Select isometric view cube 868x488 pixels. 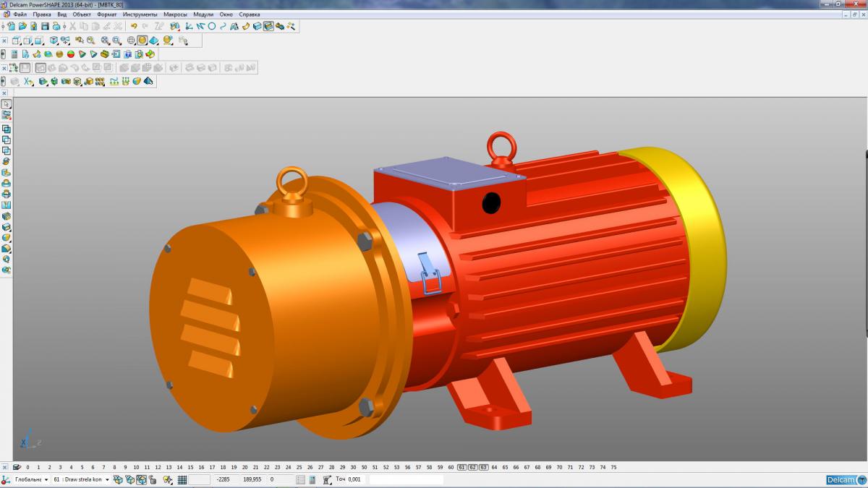pos(54,40)
